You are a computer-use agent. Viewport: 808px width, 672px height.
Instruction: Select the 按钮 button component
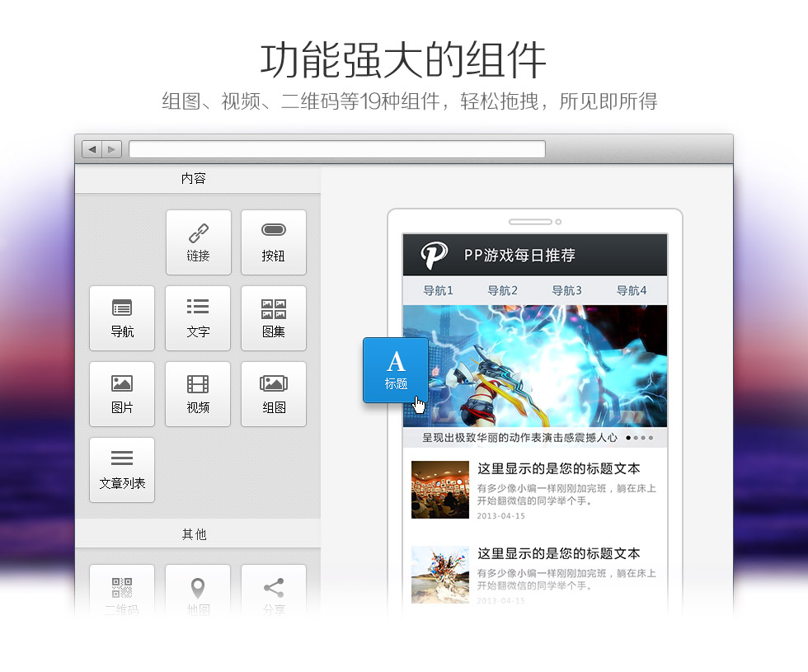click(273, 242)
